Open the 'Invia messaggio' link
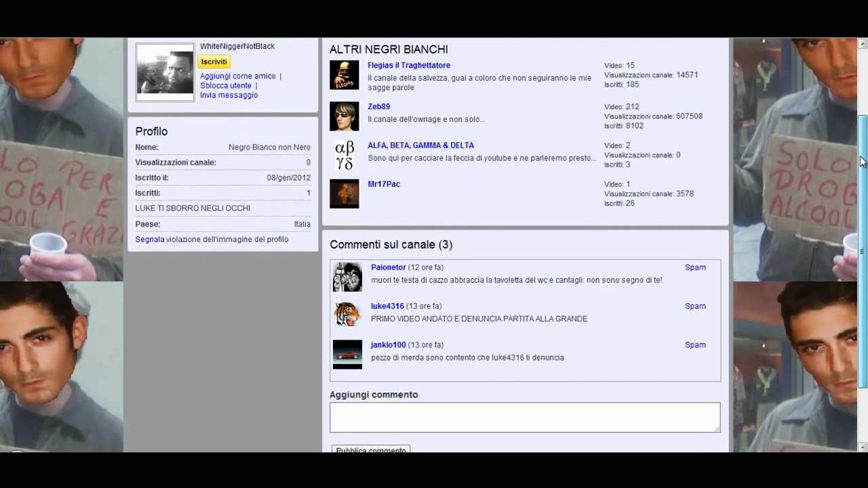 pyautogui.click(x=229, y=96)
